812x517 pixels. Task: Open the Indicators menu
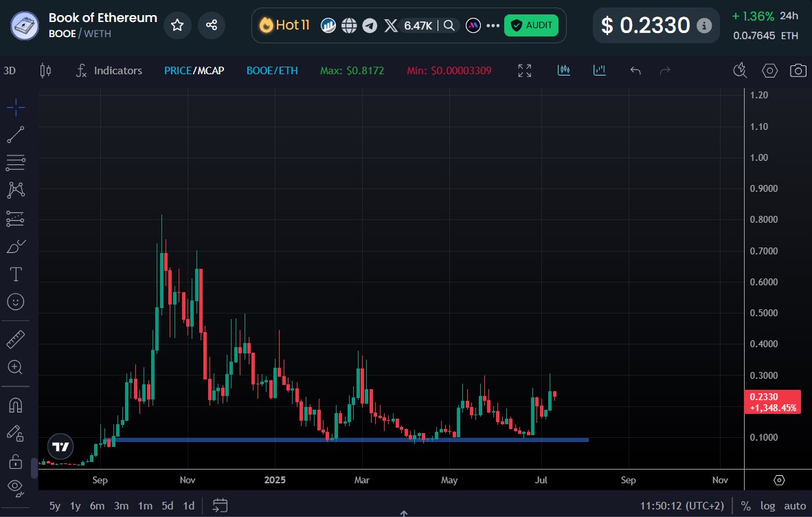tap(109, 70)
